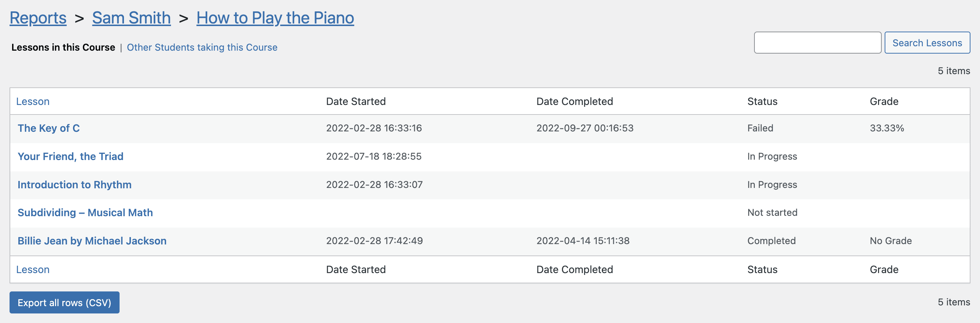Viewport: 980px width, 323px height.
Task: Click the Search Lessons button
Action: [x=927, y=43]
